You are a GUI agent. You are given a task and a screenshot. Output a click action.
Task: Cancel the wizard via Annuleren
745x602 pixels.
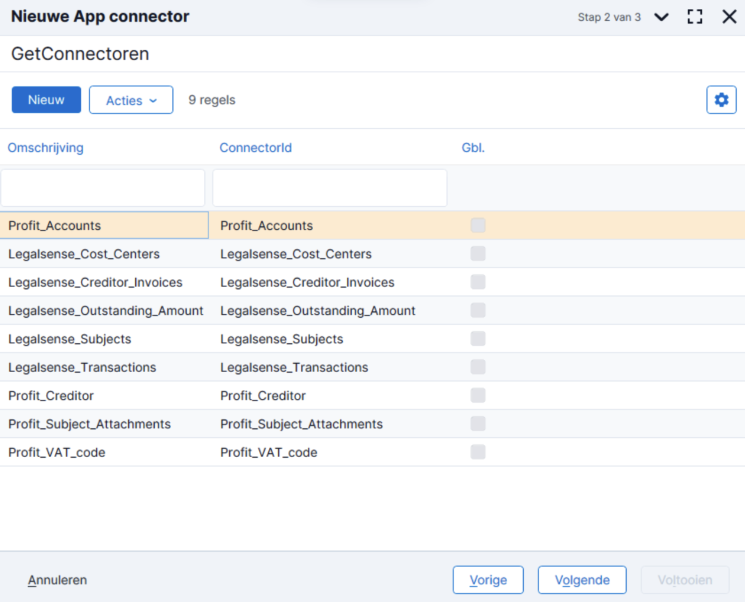point(57,580)
